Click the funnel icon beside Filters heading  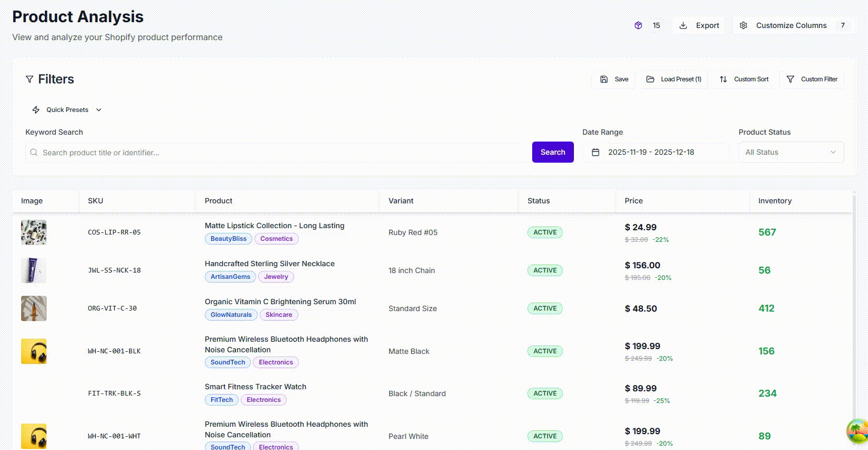click(30, 79)
